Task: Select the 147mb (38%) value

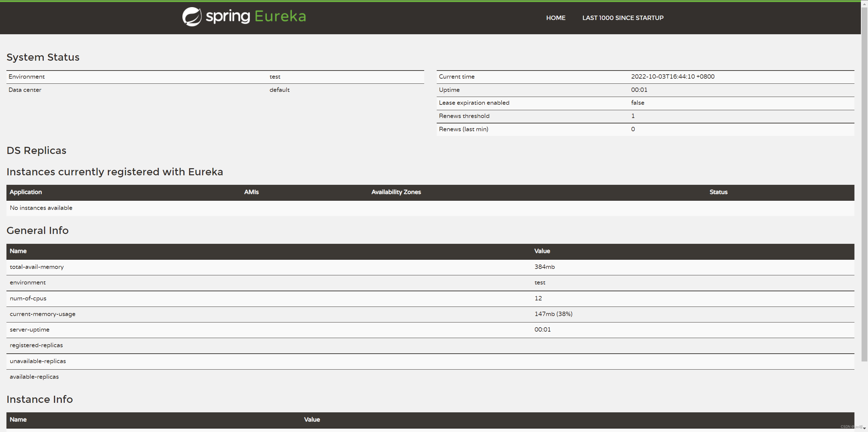Action: point(553,314)
